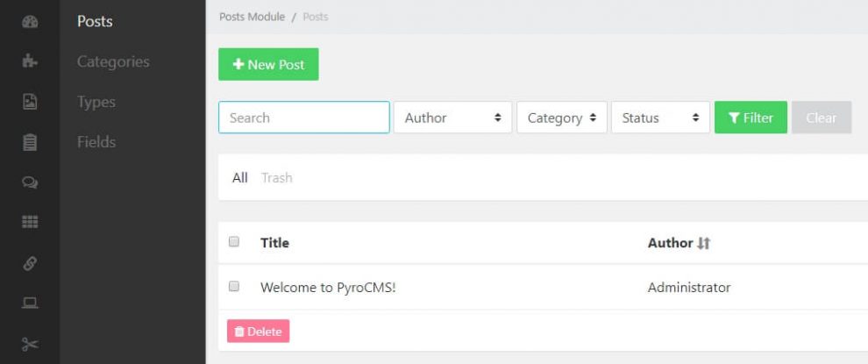Open the chain link icon in sidebar
The image size is (868, 364).
point(30,263)
